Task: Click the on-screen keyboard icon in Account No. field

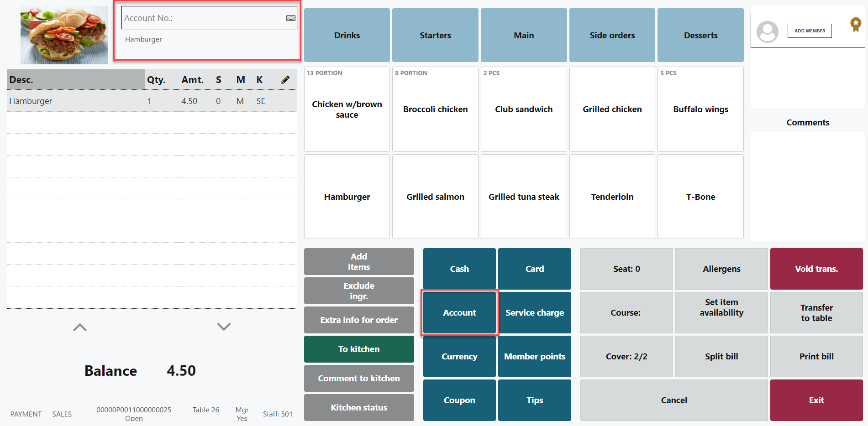Action: point(290,18)
